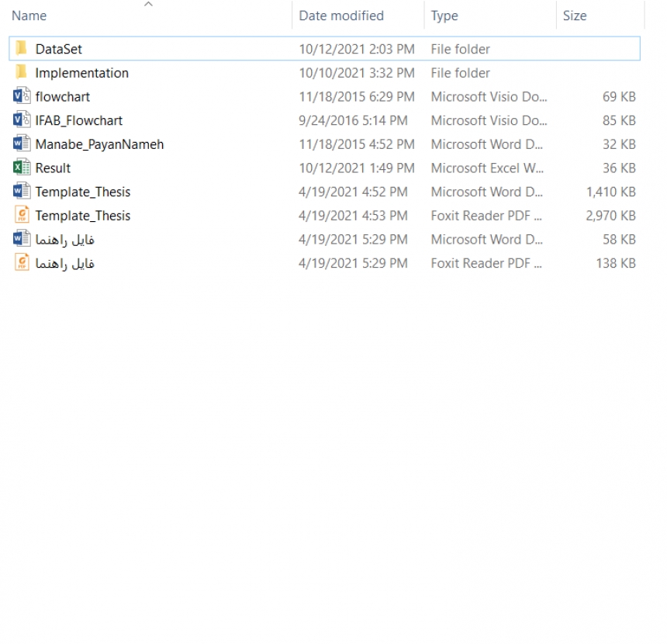Click date 11/18/2015 6:29 PM

point(357,97)
